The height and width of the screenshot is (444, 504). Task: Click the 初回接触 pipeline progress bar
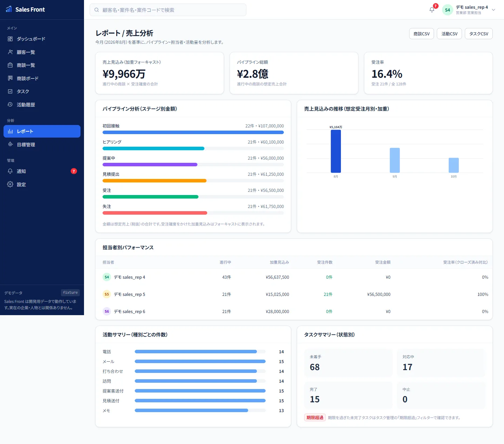tap(193, 132)
